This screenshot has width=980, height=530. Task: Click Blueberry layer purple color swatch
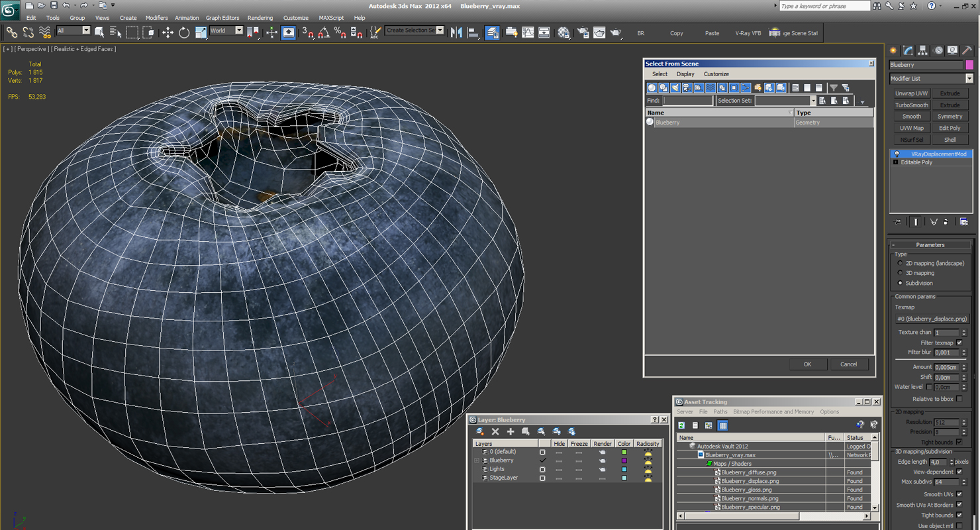624,460
